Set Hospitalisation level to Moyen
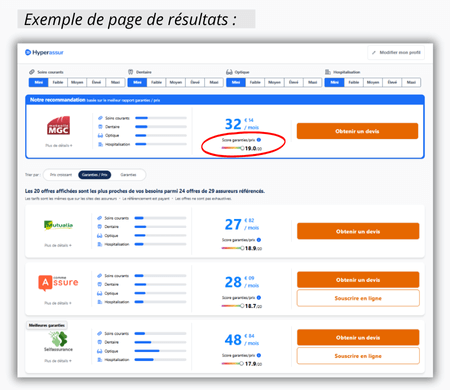 (373, 82)
